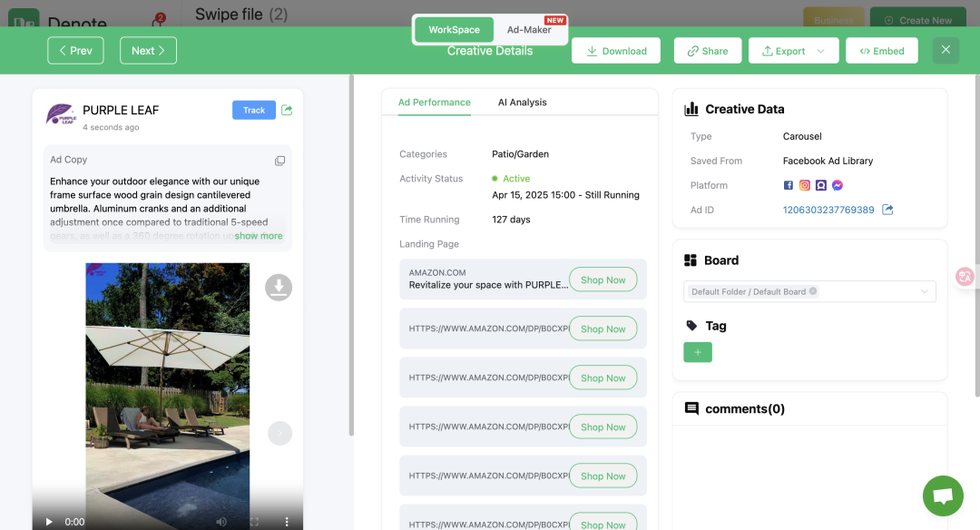The width and height of the screenshot is (980, 530).
Task: Remove the Default Folder / Default Board chip
Action: [x=812, y=291]
